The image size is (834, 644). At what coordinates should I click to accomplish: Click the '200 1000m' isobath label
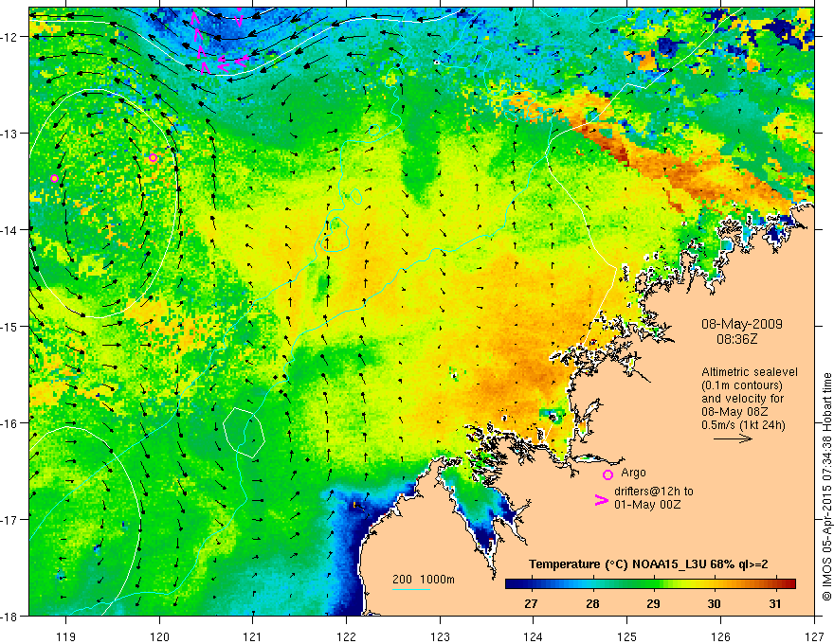(x=424, y=580)
